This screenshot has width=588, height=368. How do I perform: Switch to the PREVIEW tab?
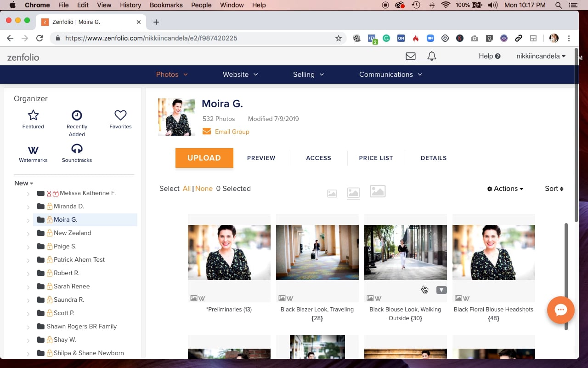(261, 158)
